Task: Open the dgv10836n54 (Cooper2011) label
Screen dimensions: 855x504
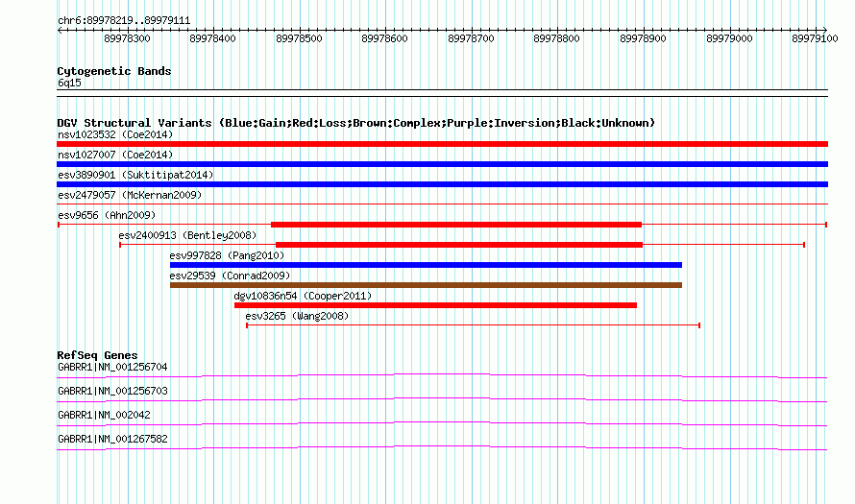Action: click(303, 296)
